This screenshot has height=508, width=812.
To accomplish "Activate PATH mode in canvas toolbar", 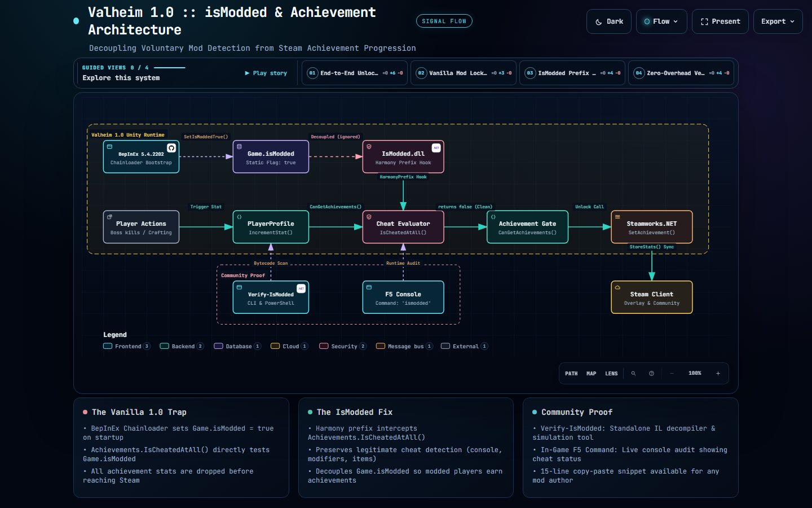I will [x=571, y=374].
